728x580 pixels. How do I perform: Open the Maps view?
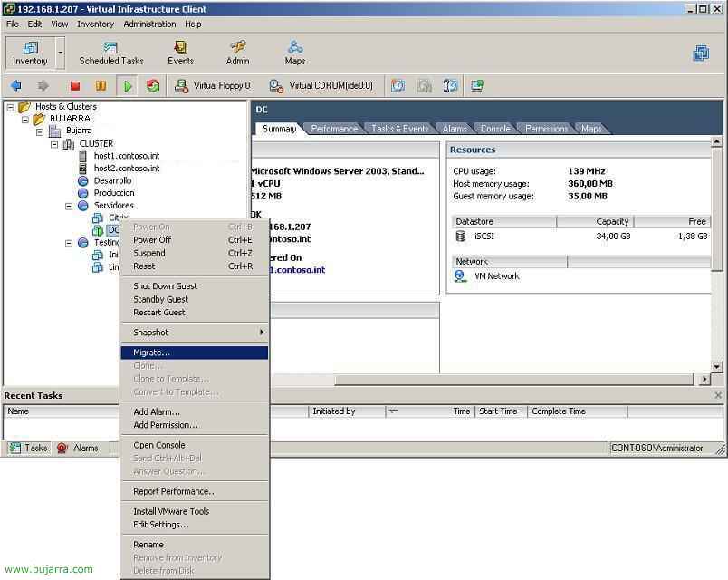click(x=295, y=53)
